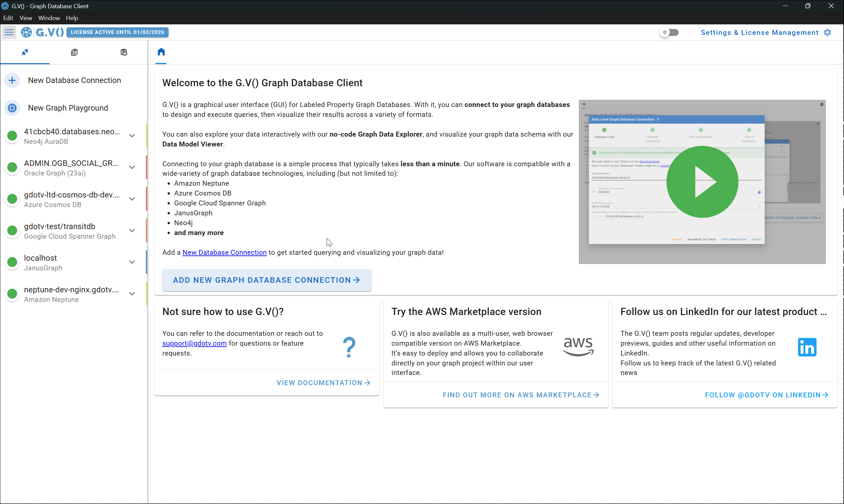Click the G.V() logo icon
This screenshot has height=504, width=844.
click(26, 32)
